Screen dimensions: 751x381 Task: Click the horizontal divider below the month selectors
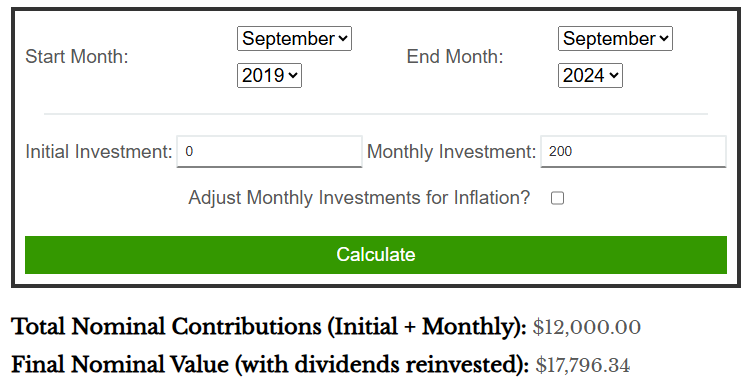click(376, 114)
